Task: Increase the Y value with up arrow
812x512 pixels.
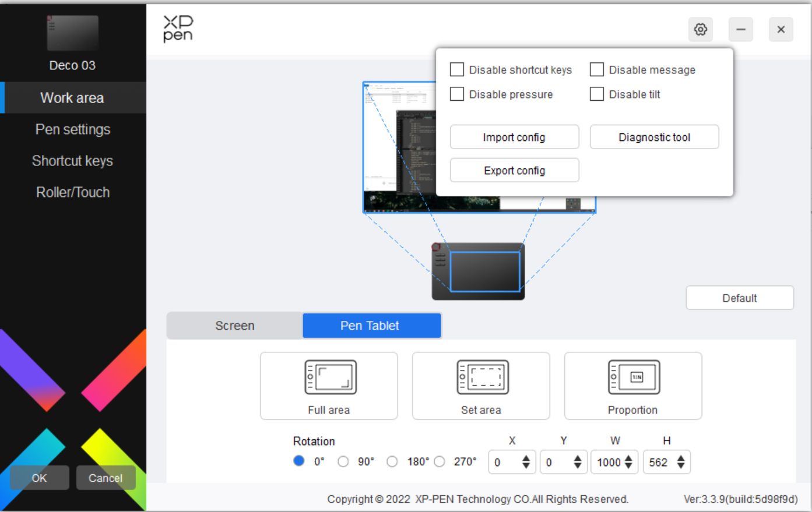Action: tap(578, 458)
